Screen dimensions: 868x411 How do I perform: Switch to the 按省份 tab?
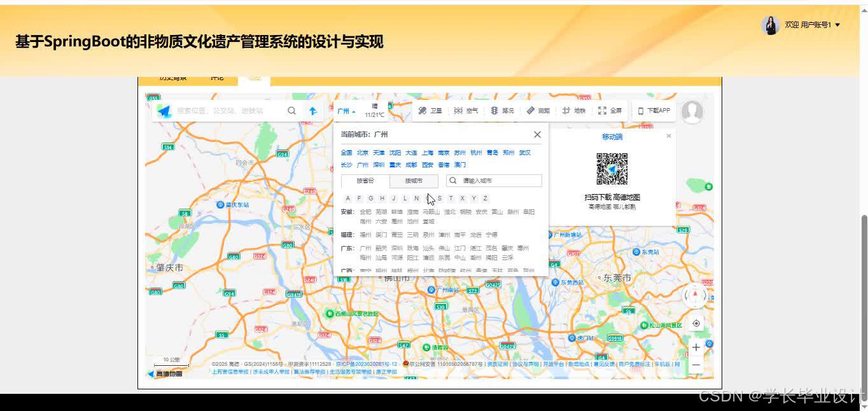pos(365,181)
